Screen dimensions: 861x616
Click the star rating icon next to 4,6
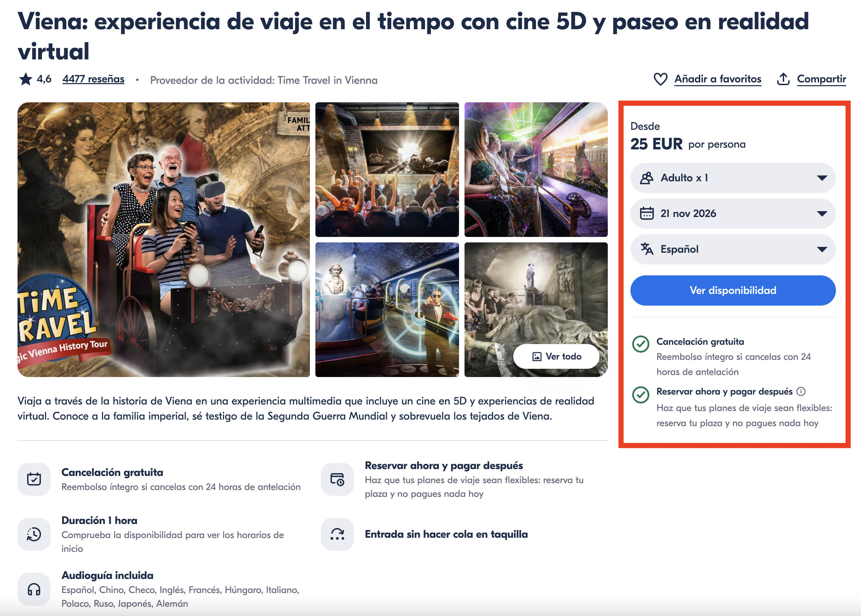[26, 79]
